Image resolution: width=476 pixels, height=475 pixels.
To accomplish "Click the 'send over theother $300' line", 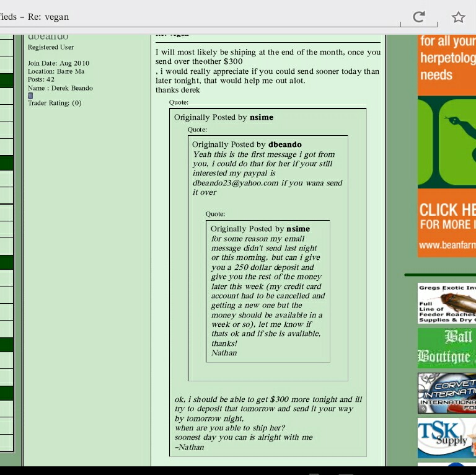I will 199,61.
